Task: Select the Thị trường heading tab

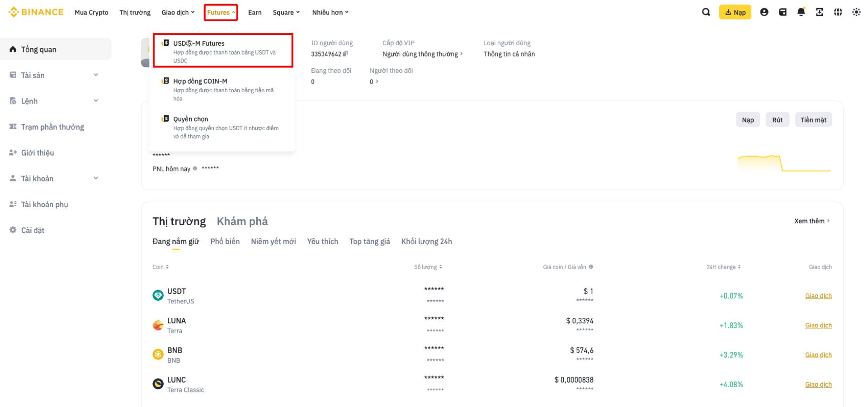Action: pos(179,221)
